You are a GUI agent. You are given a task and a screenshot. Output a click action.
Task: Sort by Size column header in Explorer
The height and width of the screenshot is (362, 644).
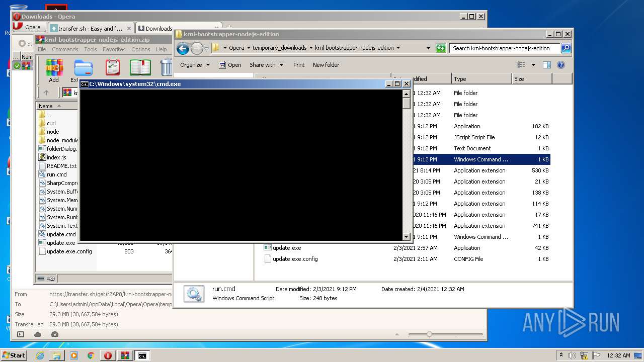(532, 79)
